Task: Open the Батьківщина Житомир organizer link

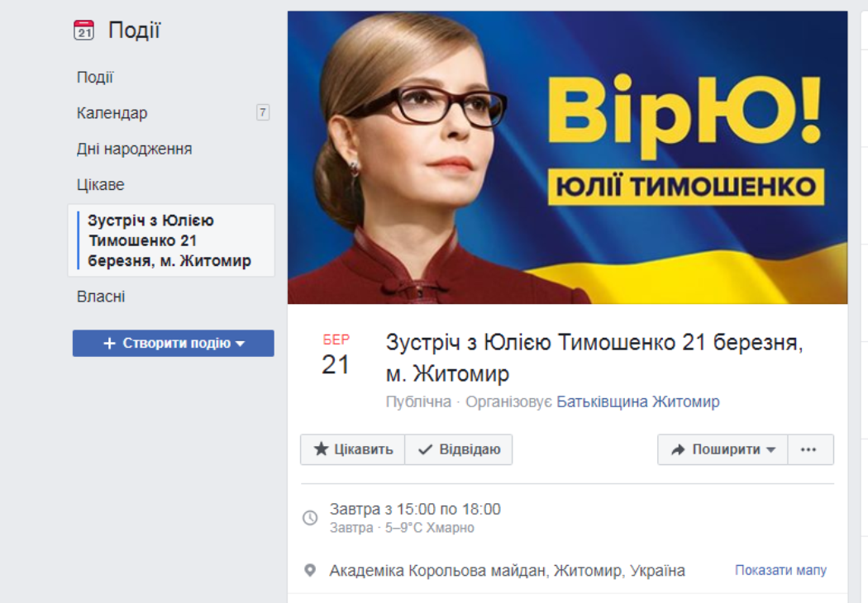Action: click(x=637, y=401)
